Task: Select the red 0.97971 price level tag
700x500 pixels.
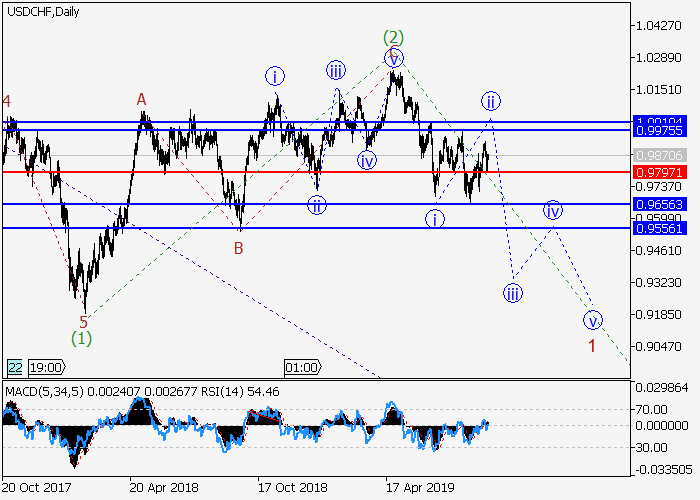Action: coord(658,172)
